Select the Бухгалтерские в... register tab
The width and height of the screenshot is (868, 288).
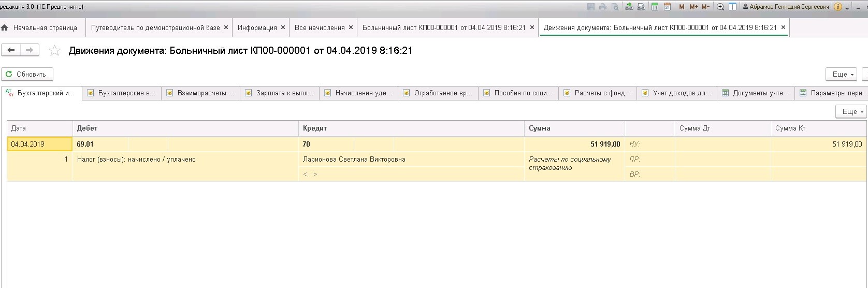tap(122, 93)
